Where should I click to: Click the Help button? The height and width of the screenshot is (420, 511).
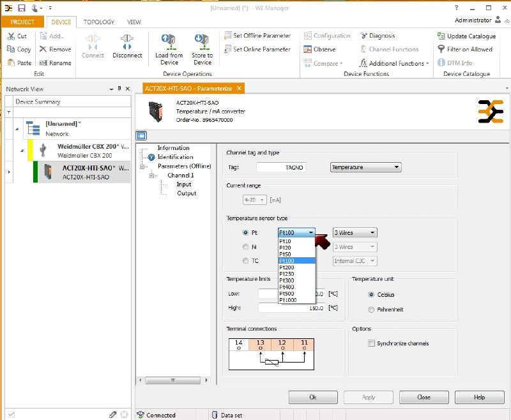coord(479,397)
